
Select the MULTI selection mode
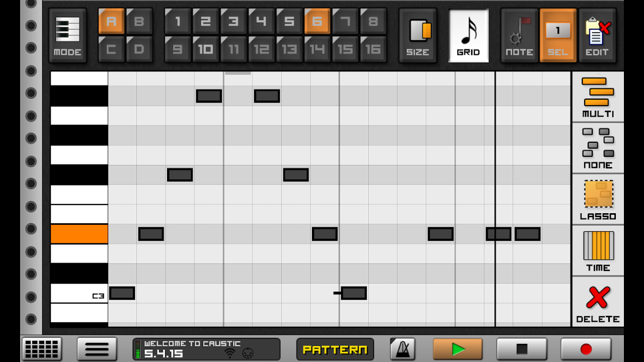tap(597, 96)
